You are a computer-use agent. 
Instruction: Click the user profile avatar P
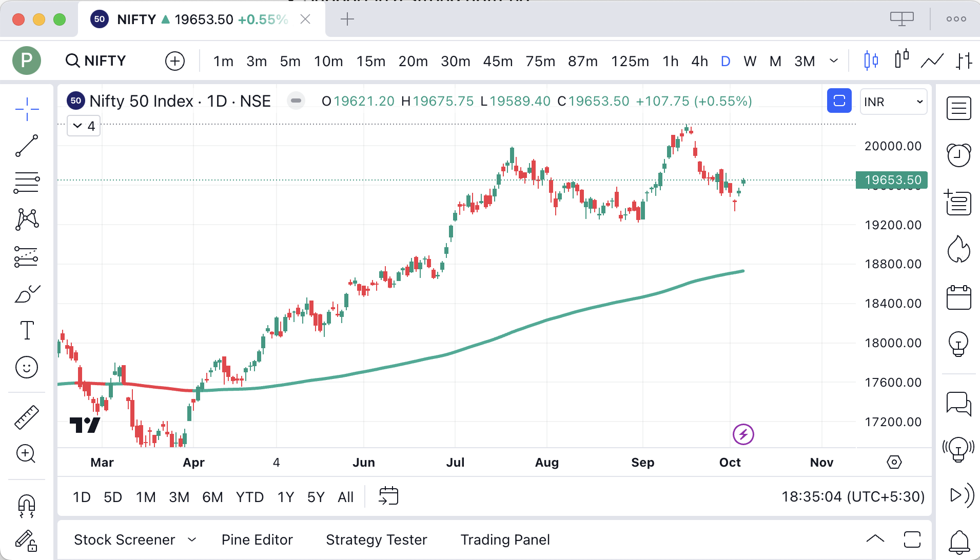27,61
